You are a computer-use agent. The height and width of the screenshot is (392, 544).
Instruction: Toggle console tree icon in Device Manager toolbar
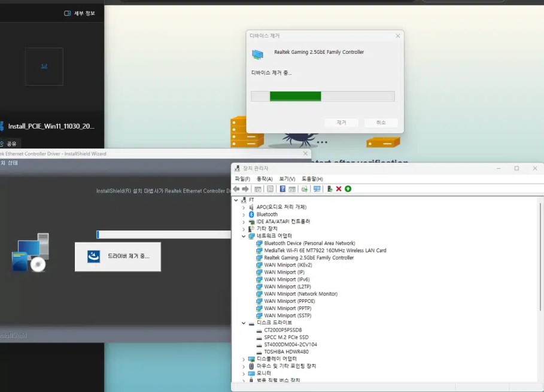tap(258, 189)
